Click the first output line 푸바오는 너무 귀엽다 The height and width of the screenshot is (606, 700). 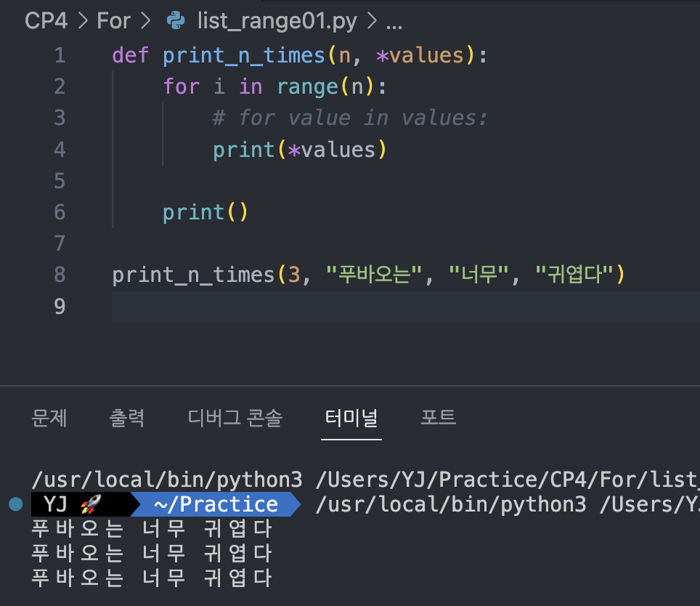pyautogui.click(x=151, y=529)
